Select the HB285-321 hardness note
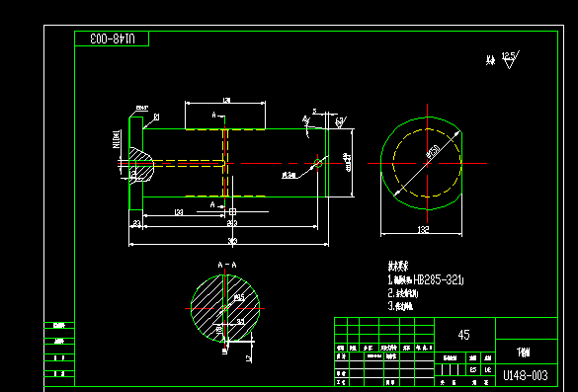This screenshot has height=392, width=578. tap(426, 280)
